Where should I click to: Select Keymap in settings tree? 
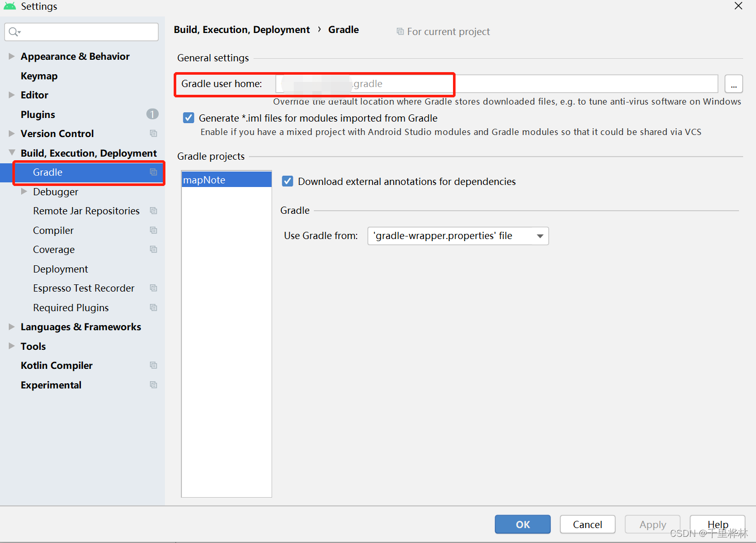39,76
